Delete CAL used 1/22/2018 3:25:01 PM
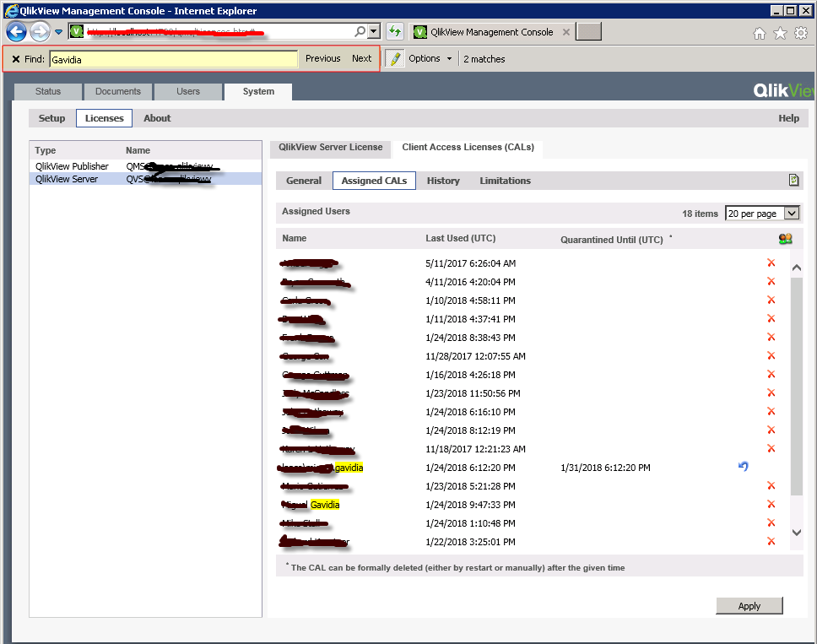The width and height of the screenshot is (817, 644). coord(771,542)
